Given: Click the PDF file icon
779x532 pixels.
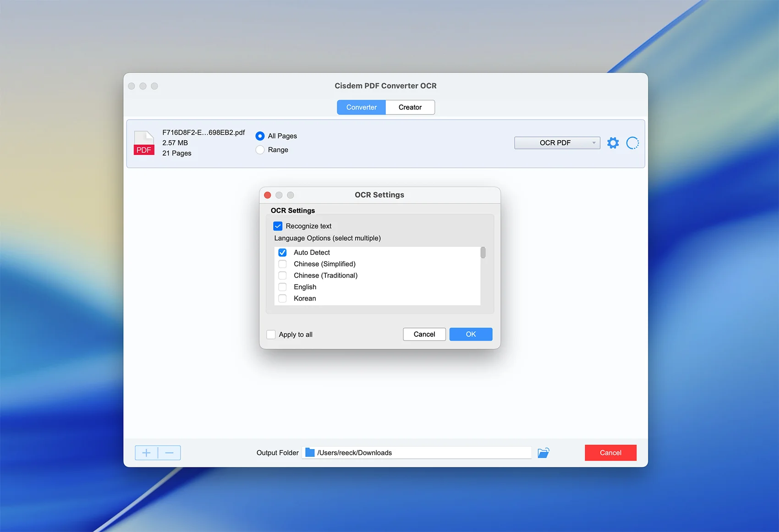Looking at the screenshot, I should (144, 143).
